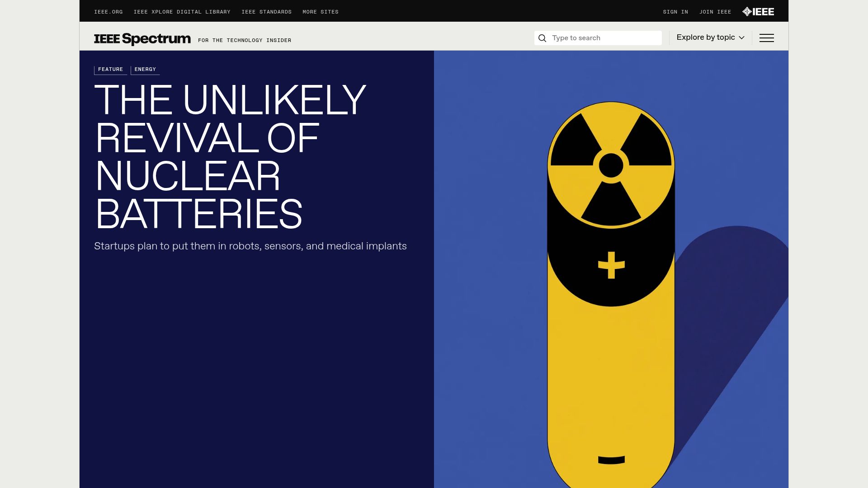Expand the Explore by topic dropdown

click(710, 38)
